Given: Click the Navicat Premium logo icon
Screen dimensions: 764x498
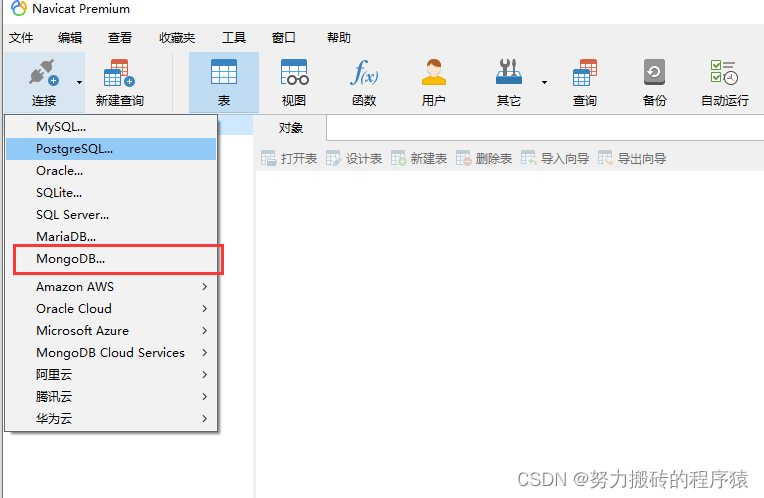Looking at the screenshot, I should 19,8.
